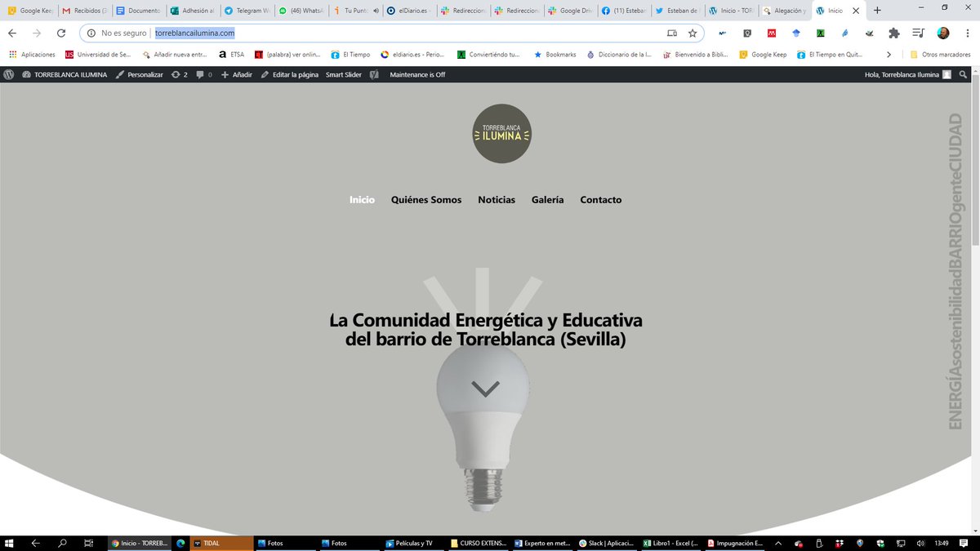This screenshot has height=551, width=980.
Task: Expand hidden bookmarks chevron
Action: point(889,55)
